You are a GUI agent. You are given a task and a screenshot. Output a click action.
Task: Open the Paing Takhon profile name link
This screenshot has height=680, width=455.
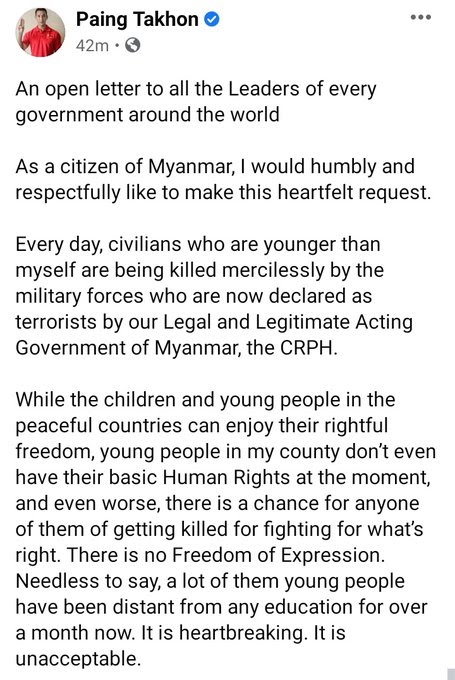click(x=137, y=19)
